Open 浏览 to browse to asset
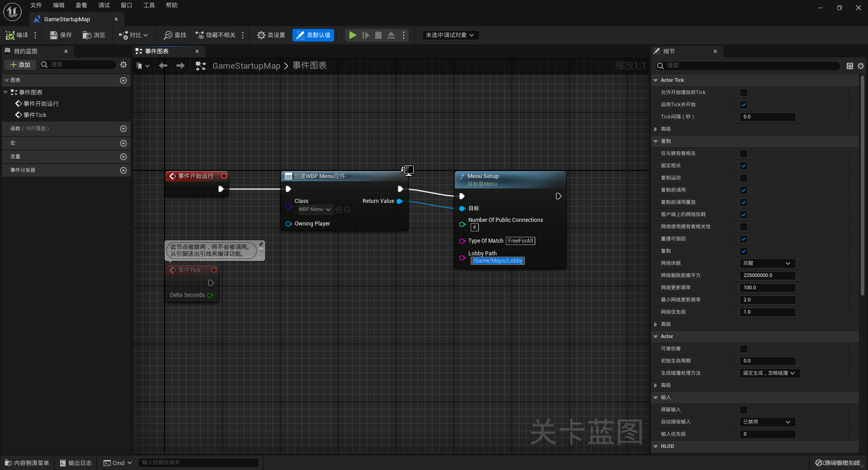Image resolution: width=868 pixels, height=470 pixels. pyautogui.click(x=94, y=35)
